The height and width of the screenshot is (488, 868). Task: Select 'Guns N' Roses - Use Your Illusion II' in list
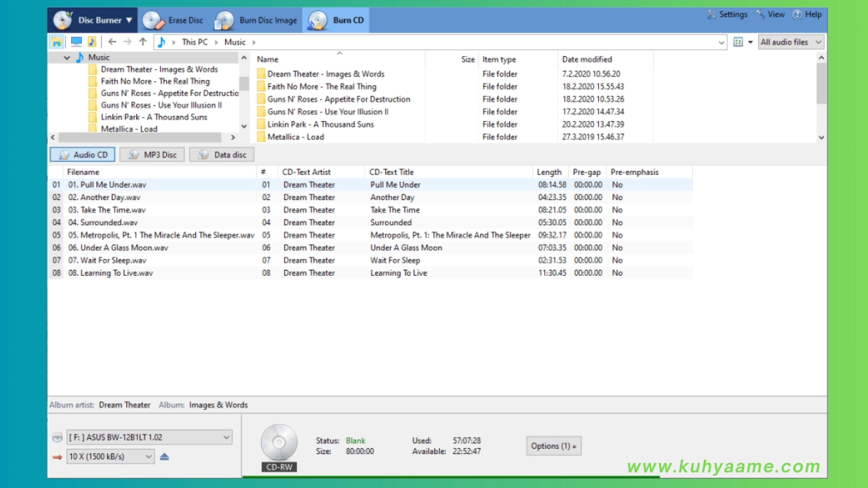(328, 112)
